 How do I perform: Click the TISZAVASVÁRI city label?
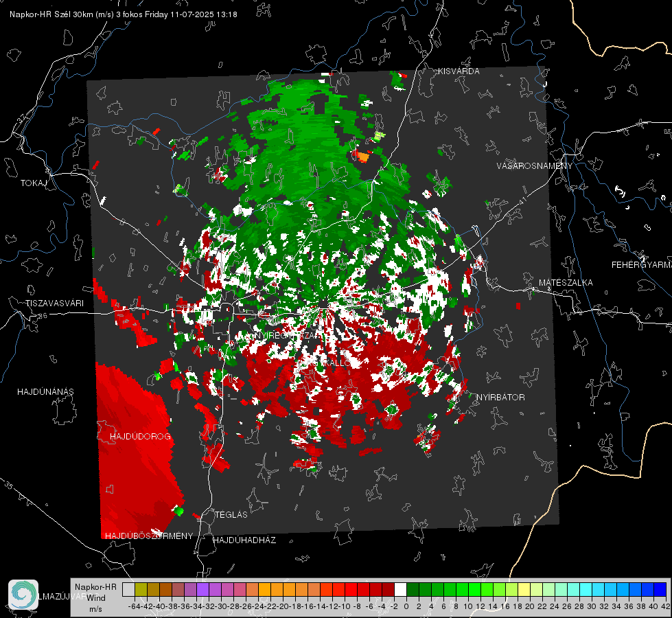54,304
